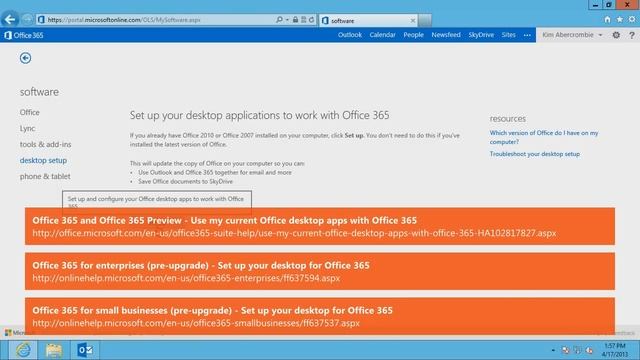
Task: Click the compatibility view icon in address bar
Action: [x=304, y=20]
